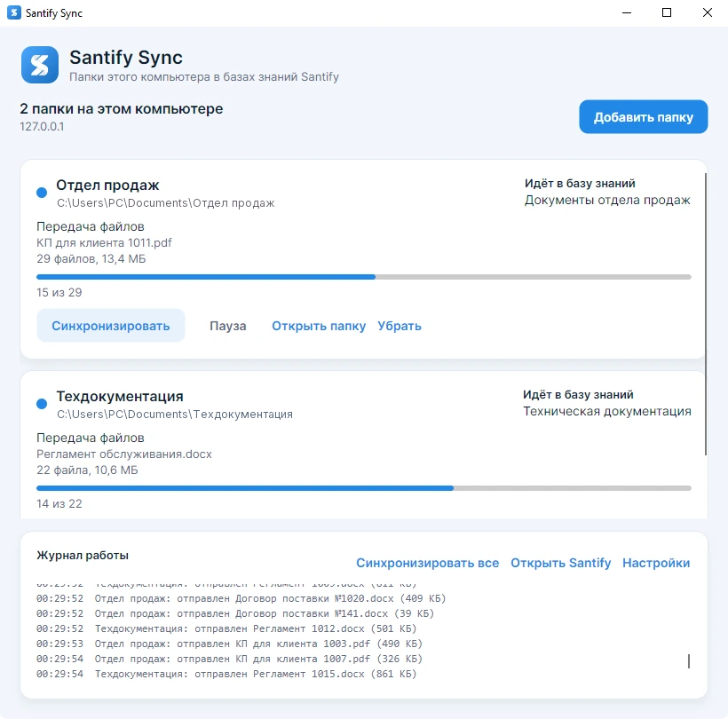Click the journal log scrollbar thumb
This screenshot has height=719, width=728.
click(x=689, y=661)
